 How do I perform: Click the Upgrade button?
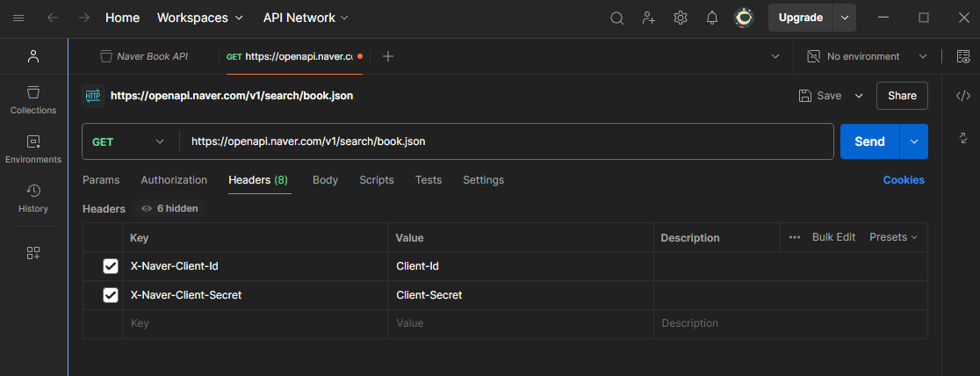pos(801,18)
